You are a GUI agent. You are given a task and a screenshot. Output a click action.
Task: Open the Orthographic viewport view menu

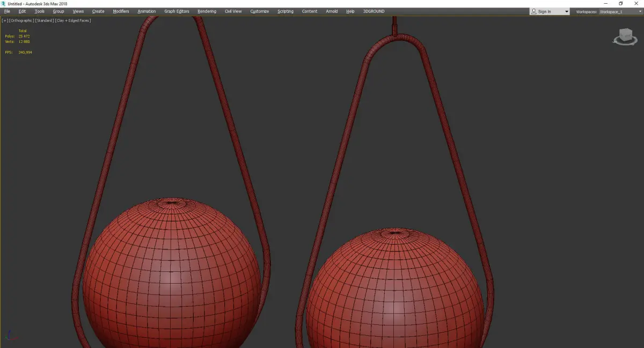[21, 20]
